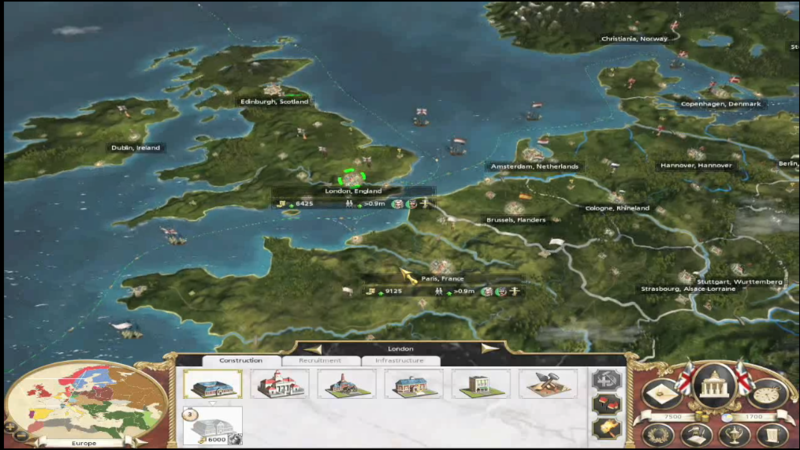
Task: Switch to the Infrastructure tab
Action: click(400, 360)
